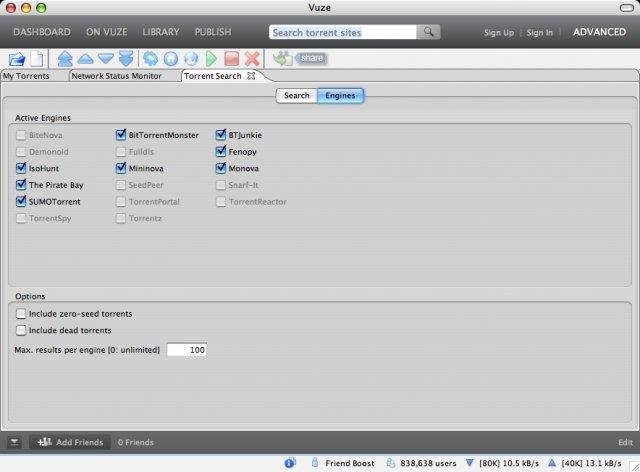Open the DASHBOARD section

tap(42, 32)
